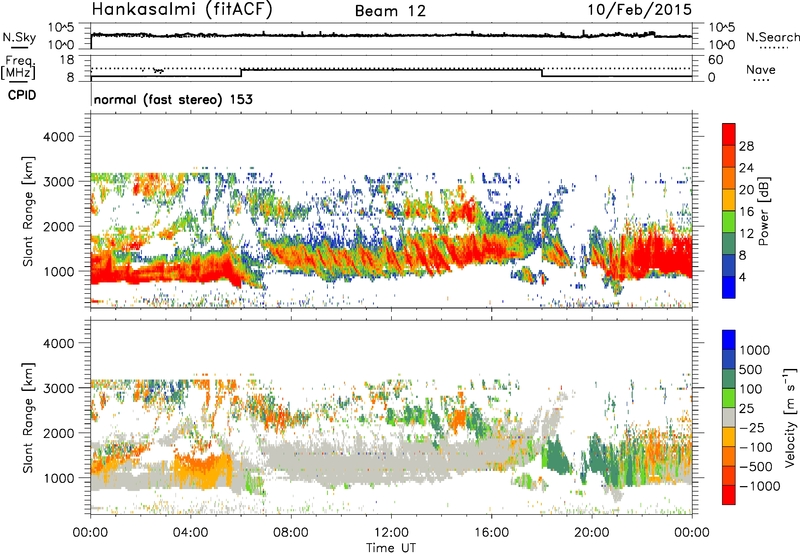Screen dimensions: 800x554
Task: Click the Time UT axis title
Action: (x=391, y=548)
